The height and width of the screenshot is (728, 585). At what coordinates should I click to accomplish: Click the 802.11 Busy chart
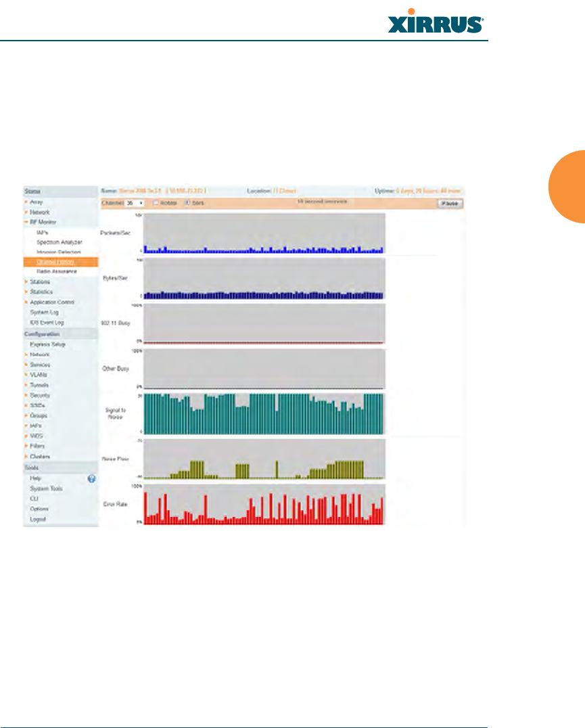click(264, 323)
